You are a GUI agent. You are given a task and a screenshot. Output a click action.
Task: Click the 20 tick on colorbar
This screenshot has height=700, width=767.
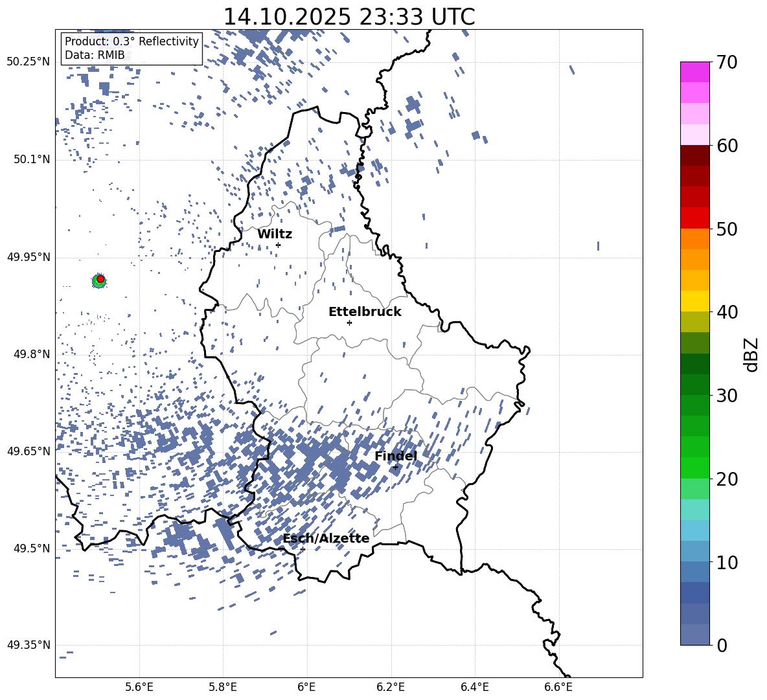point(727,479)
